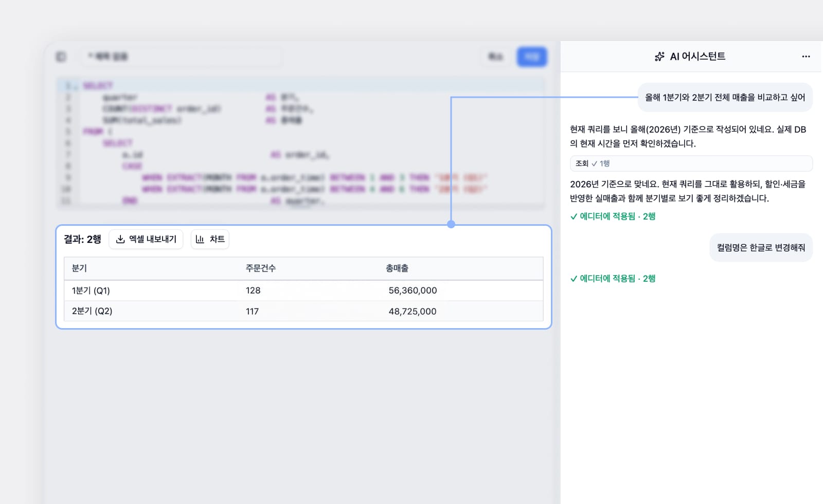
Task: Click the 2분기 (Q2) cell
Action: tap(92, 311)
